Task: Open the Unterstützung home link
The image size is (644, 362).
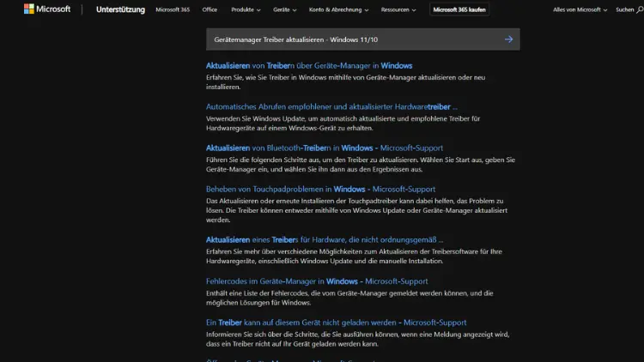Action: tap(120, 9)
